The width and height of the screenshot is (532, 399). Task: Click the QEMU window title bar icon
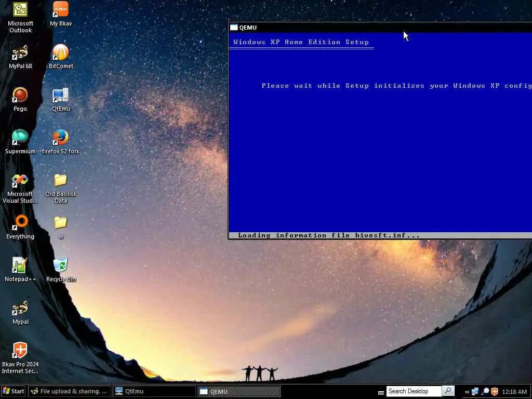tap(234, 28)
